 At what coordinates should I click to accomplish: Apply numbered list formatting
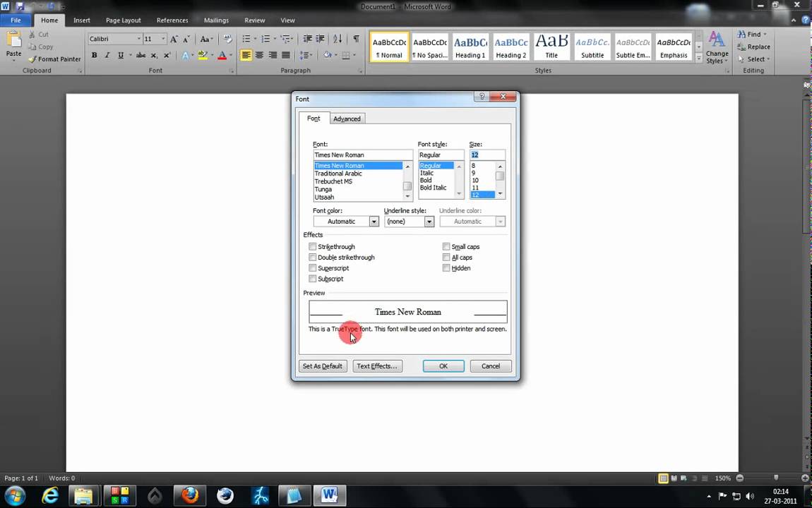point(265,39)
